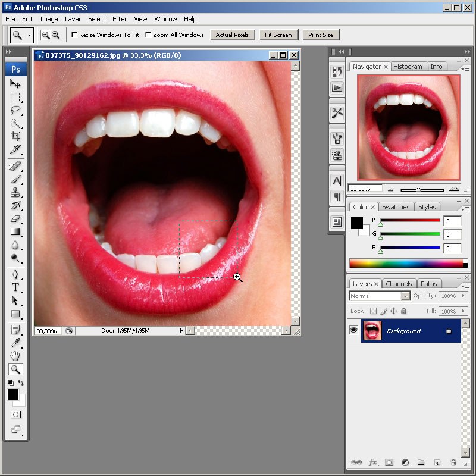Screen dimensions: 476x476
Task: Switch to the Channels tab
Action: pos(399,284)
